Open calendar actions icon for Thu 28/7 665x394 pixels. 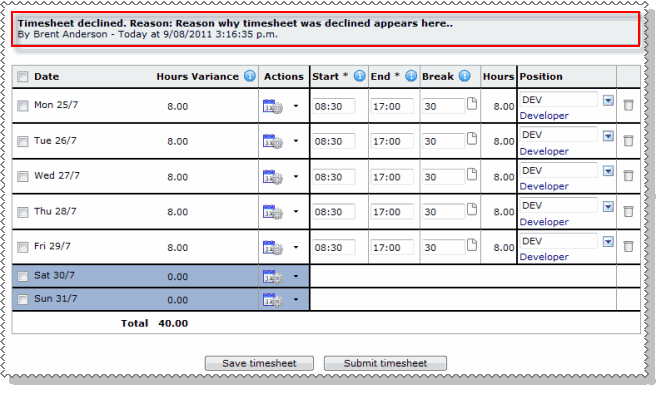tap(273, 212)
